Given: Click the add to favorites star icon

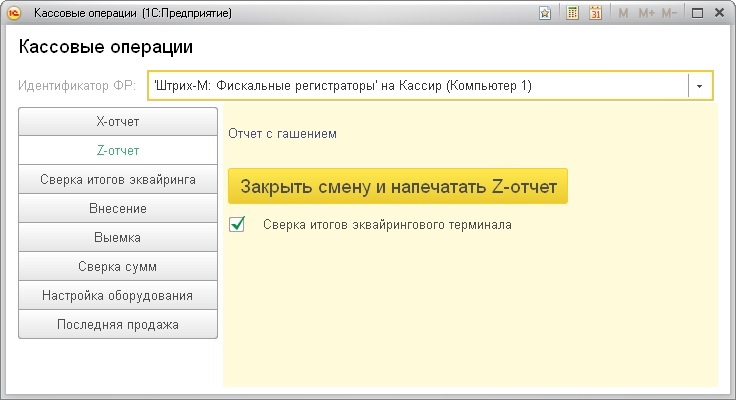Looking at the screenshot, I should (545, 13).
